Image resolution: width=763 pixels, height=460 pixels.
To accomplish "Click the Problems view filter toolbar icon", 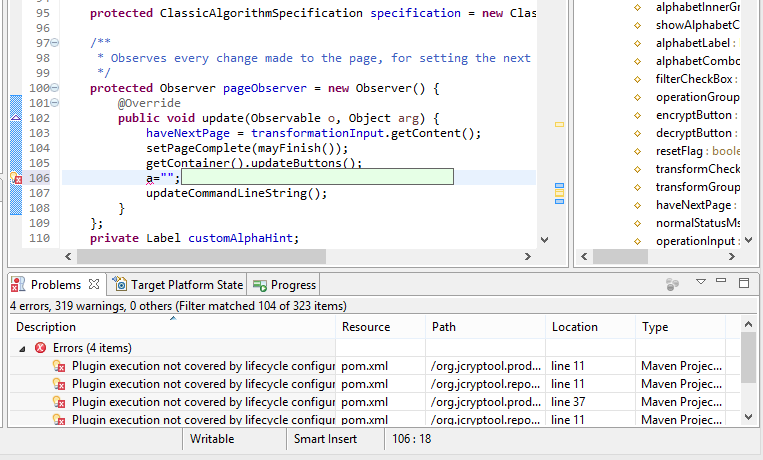I will (672, 284).
